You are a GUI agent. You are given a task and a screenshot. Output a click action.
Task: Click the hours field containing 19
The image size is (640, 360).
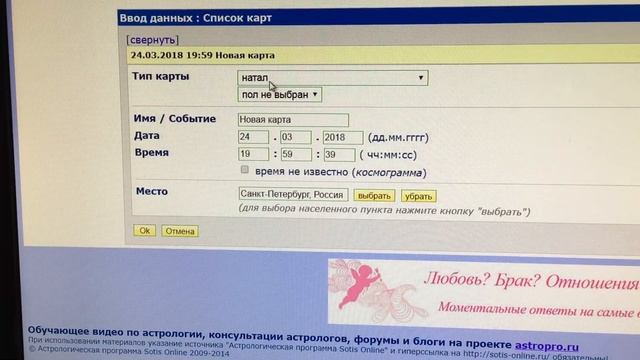253,154
